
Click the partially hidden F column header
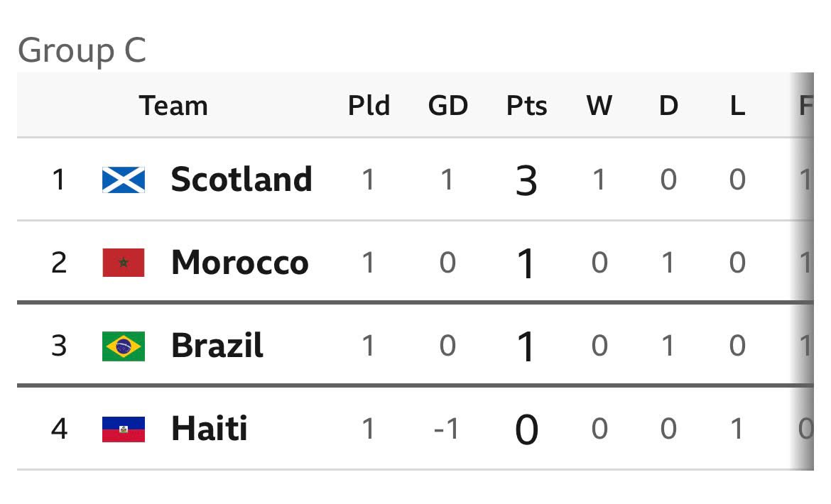(805, 105)
